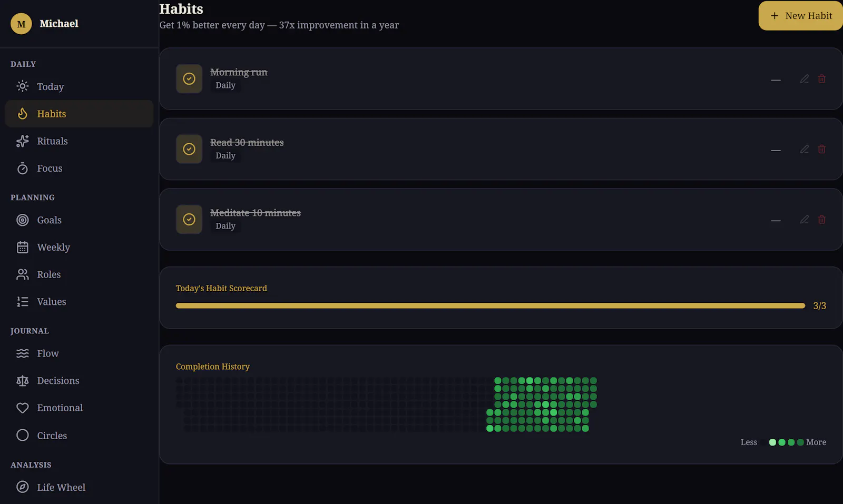843x504 pixels.
Task: Delete the Read 30 minutes habit
Action: click(821, 150)
